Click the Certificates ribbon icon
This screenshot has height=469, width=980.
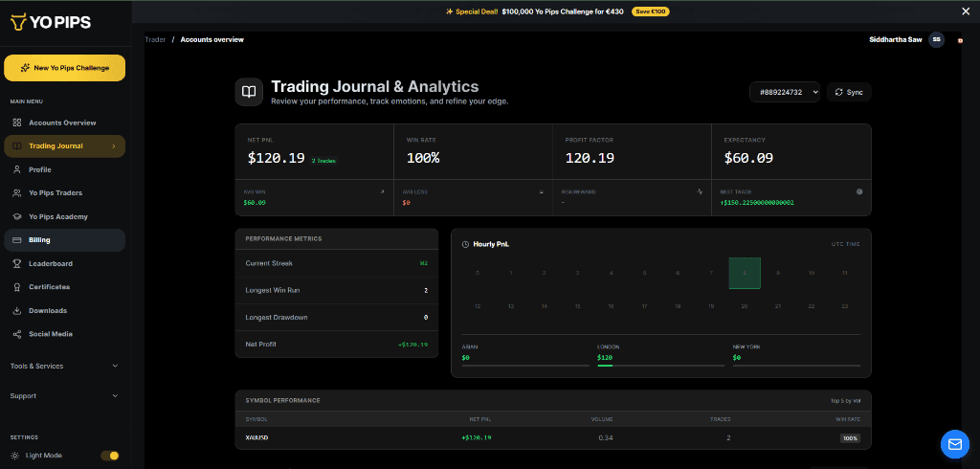point(17,287)
